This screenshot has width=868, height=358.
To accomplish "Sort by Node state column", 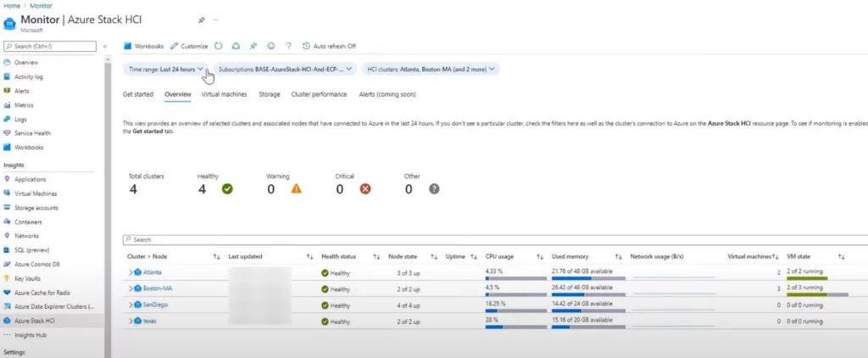I will click(435, 257).
